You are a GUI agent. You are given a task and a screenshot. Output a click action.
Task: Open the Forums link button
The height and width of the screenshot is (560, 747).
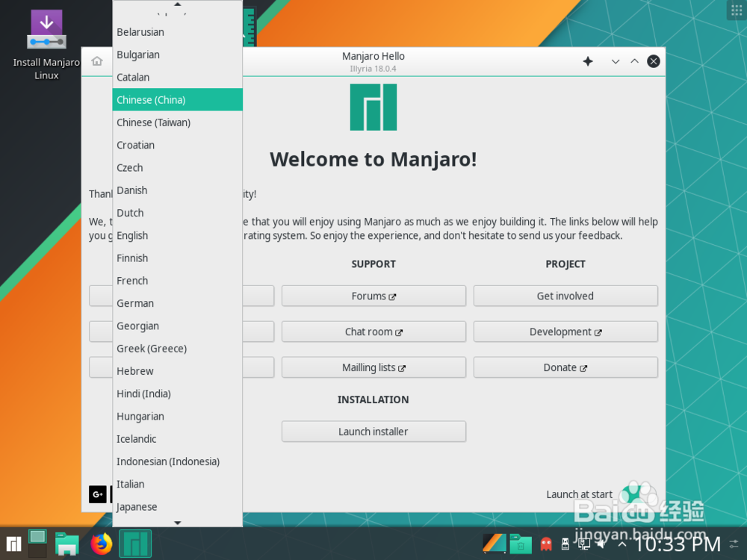(x=373, y=296)
